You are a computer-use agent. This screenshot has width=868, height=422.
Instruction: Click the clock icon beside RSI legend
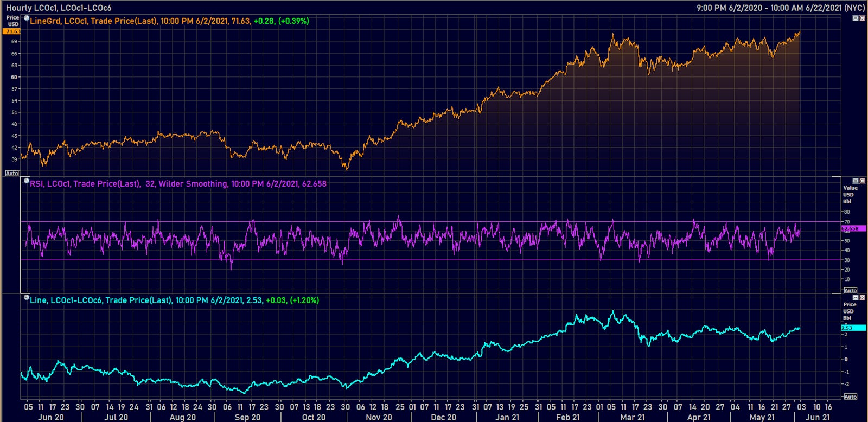coord(26,181)
